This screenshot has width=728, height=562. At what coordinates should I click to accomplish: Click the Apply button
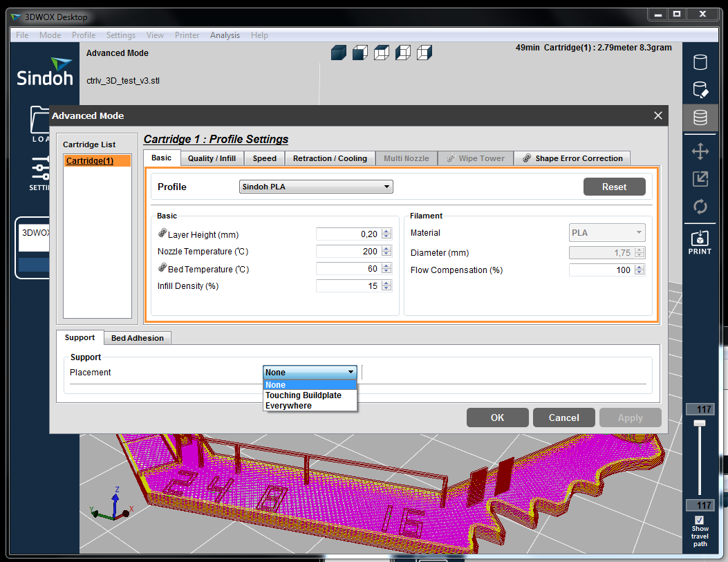click(x=630, y=418)
